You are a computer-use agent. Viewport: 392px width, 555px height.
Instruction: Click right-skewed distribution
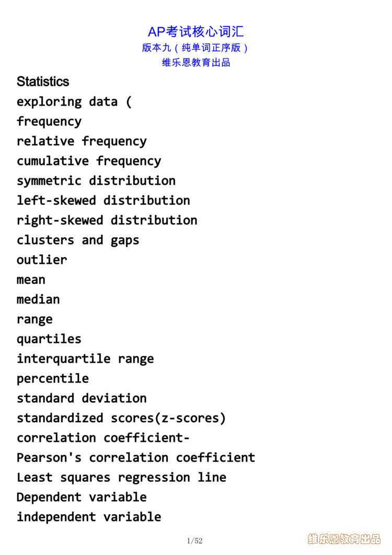pos(107,221)
